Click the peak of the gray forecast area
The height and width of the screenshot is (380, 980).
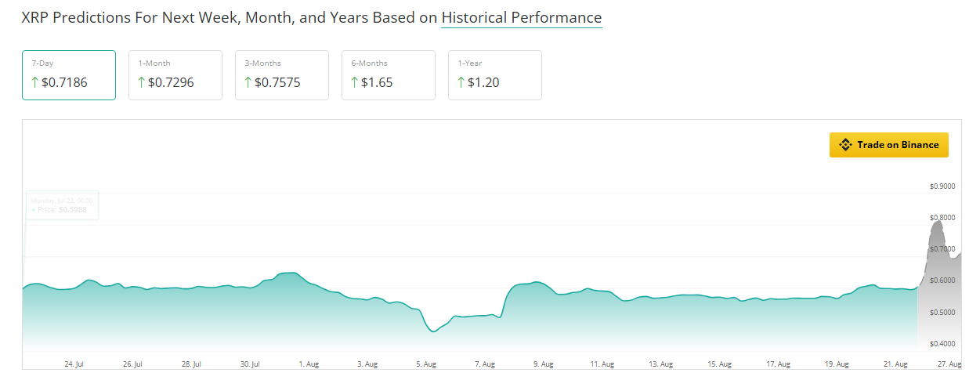[937, 221]
